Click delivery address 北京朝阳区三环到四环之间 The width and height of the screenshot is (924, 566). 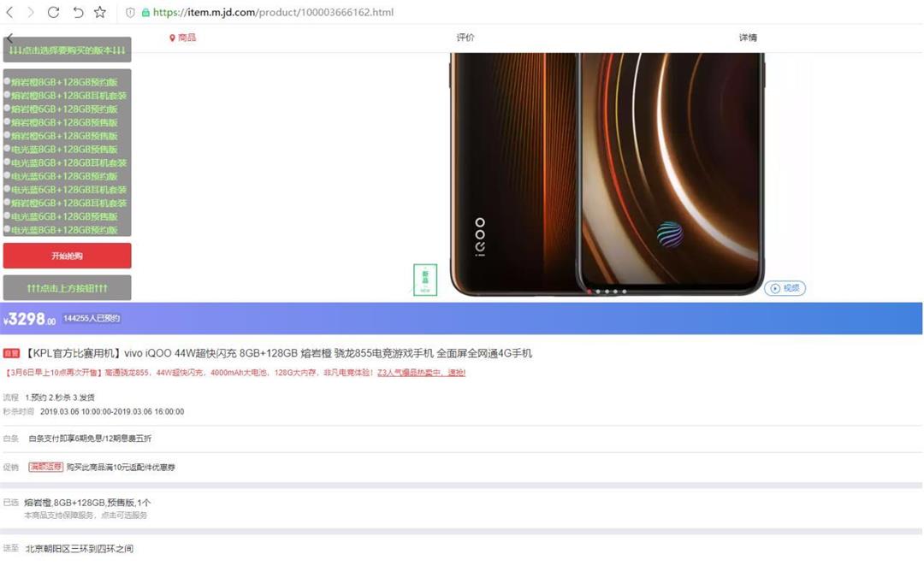79,548
